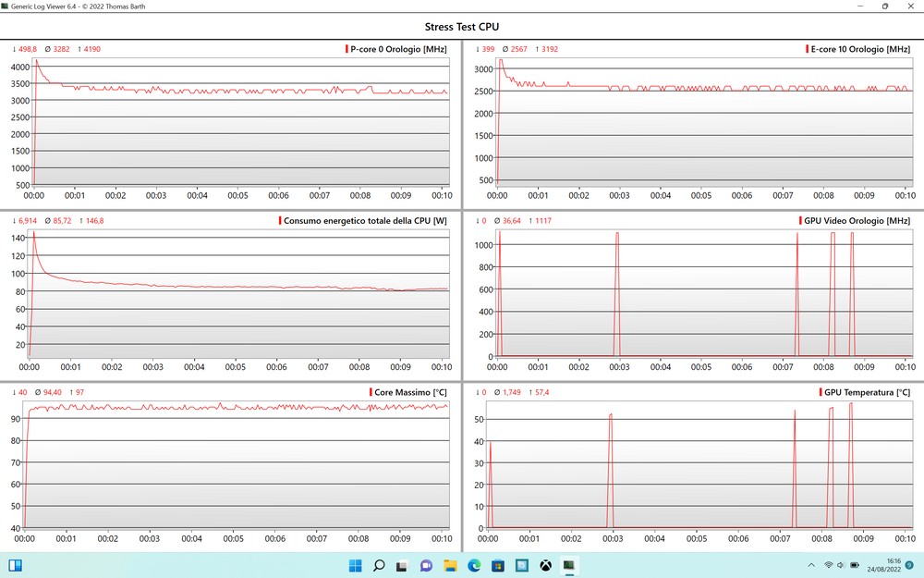924x578 pixels.
Task: Open Task View in taskbar
Action: [403, 565]
